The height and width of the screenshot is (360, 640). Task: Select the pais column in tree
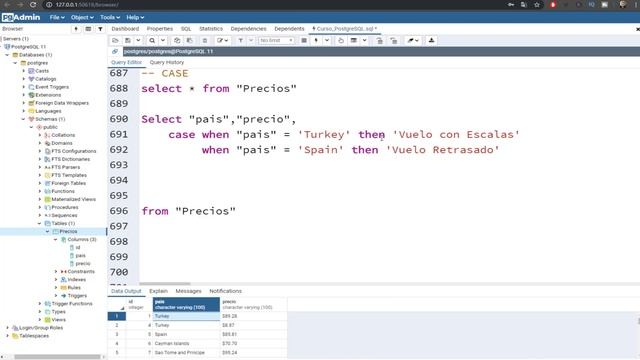pyautogui.click(x=80, y=256)
